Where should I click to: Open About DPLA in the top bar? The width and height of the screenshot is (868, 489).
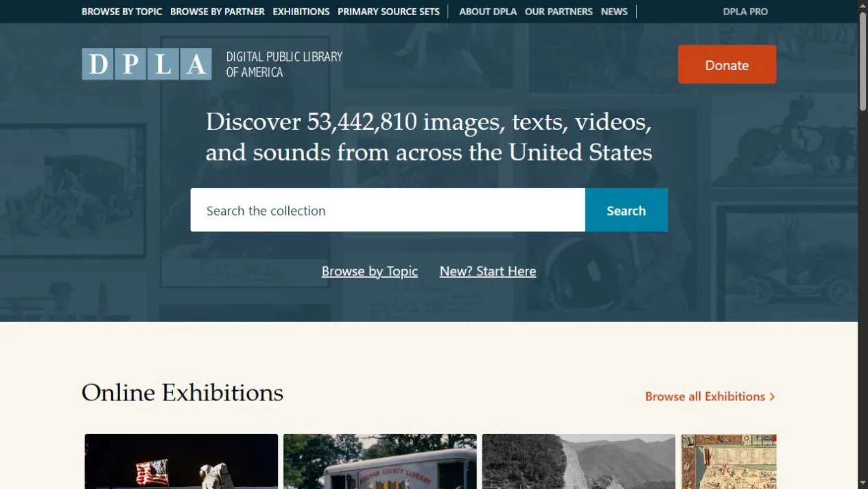click(x=488, y=12)
